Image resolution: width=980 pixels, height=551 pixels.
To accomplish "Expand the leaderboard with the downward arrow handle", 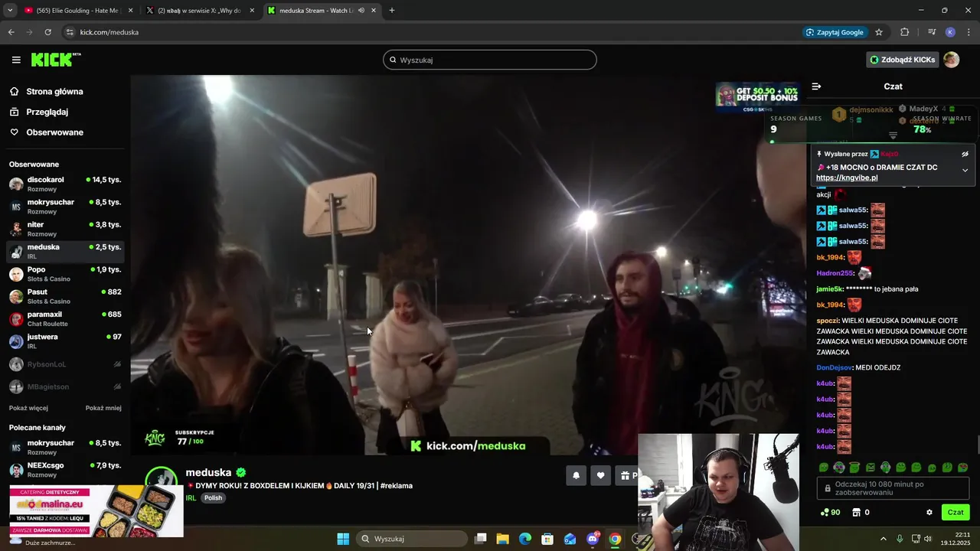I will tap(893, 135).
